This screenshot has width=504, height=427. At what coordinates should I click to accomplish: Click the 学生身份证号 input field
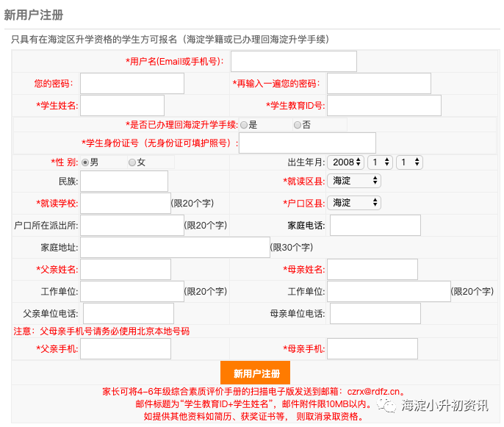(x=307, y=143)
